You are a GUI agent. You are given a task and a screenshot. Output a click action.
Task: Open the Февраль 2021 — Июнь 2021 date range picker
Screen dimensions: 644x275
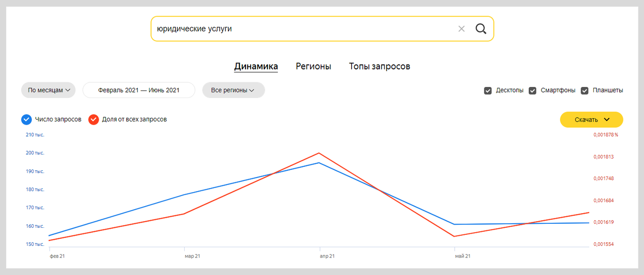point(139,90)
